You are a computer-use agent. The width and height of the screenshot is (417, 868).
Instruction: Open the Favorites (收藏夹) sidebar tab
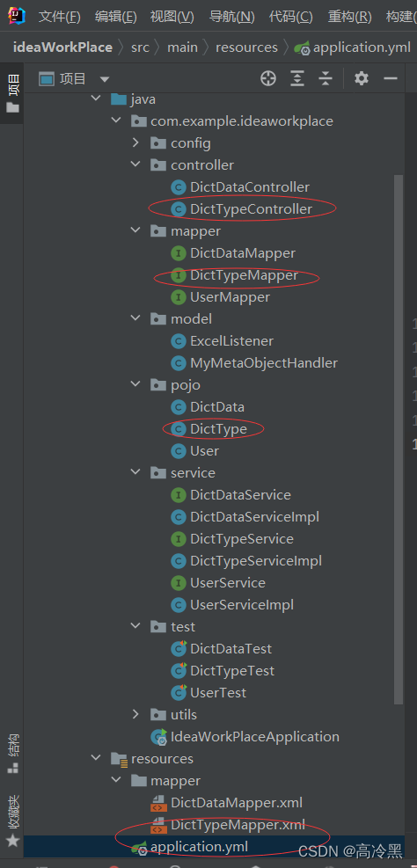click(12, 821)
